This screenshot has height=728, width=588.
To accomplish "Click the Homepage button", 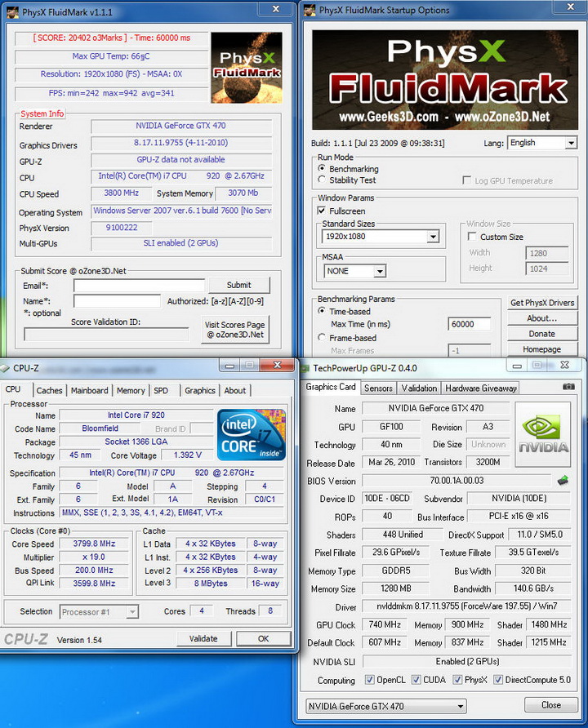I will [x=542, y=349].
